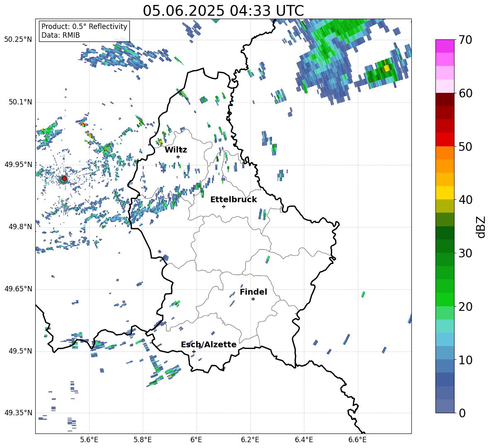Viewport: 491px width, 448px height.
Task: Click the 50.1°N latitude label
Action: (20, 102)
